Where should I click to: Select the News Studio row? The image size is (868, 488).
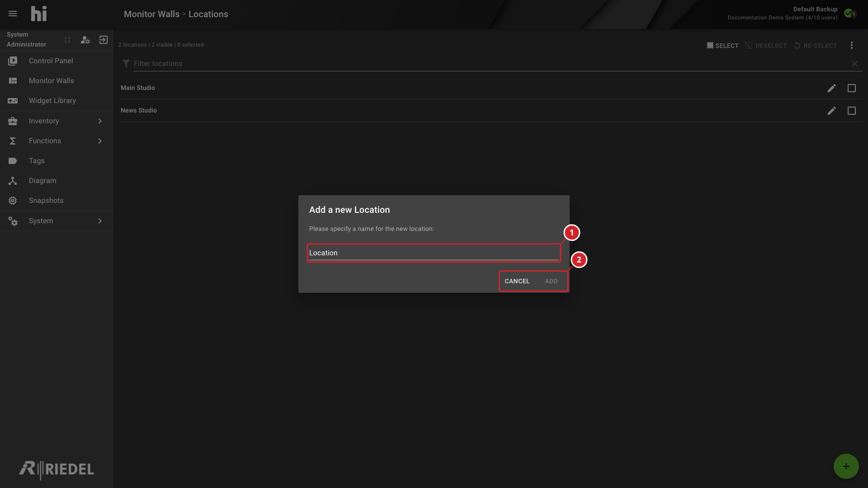[x=491, y=111]
